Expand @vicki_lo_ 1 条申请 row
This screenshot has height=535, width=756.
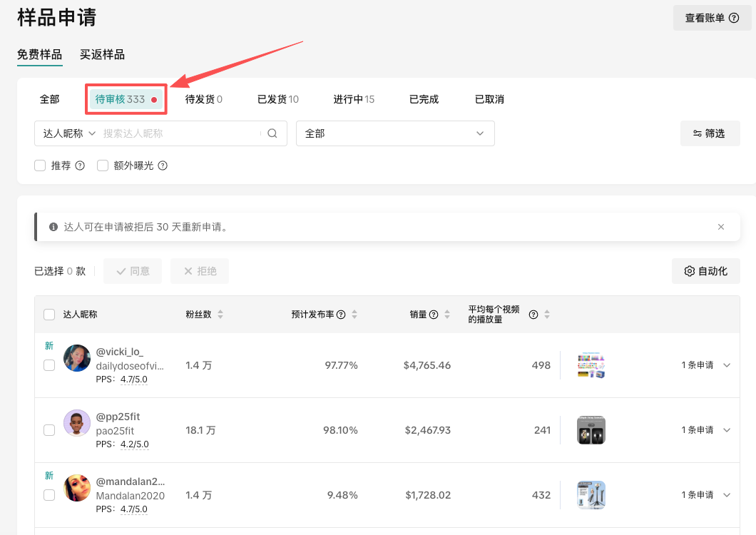click(x=727, y=365)
